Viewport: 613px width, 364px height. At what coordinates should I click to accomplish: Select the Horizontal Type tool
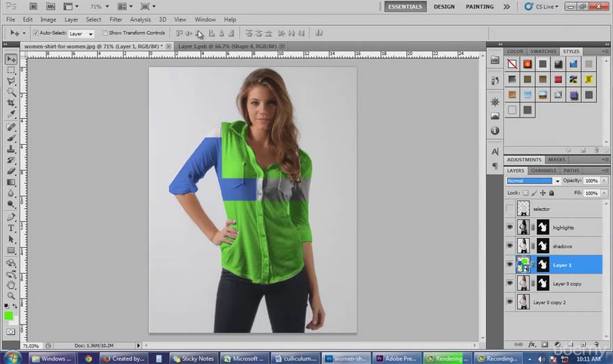11,228
